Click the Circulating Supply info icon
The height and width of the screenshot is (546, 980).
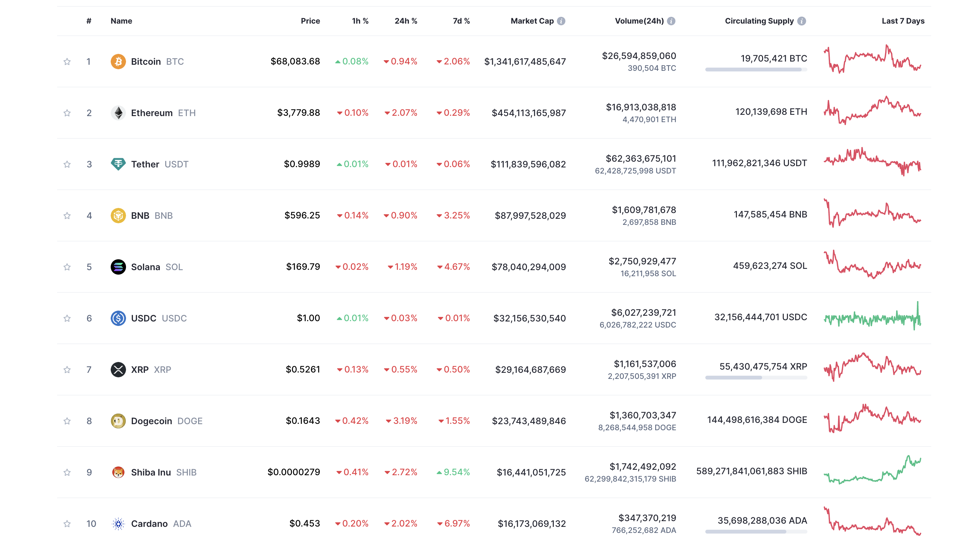[x=802, y=21]
